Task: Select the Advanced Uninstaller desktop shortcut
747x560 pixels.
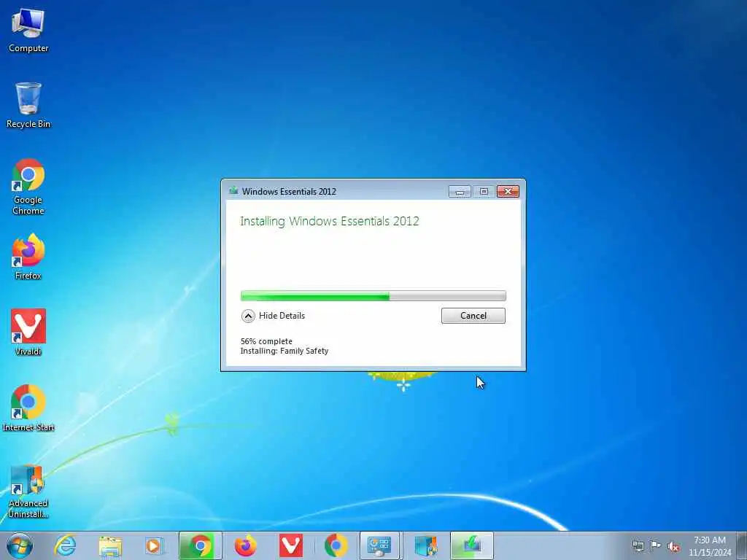Action: coord(28,491)
